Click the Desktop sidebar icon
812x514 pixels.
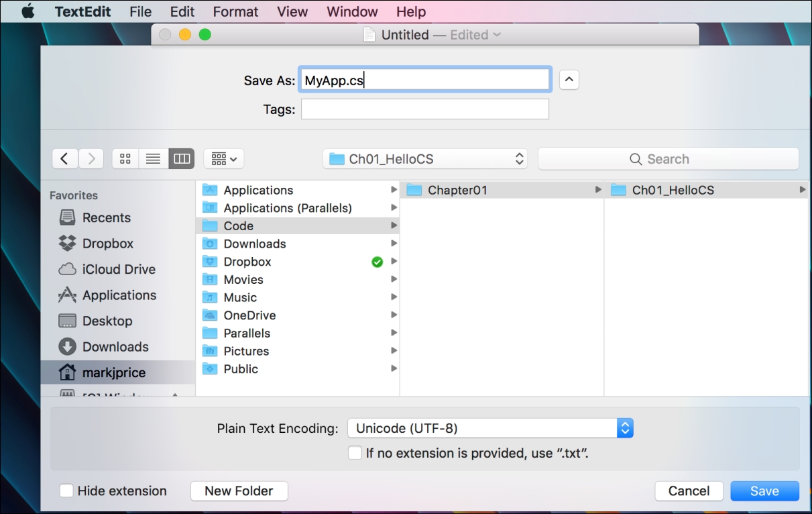tap(67, 321)
